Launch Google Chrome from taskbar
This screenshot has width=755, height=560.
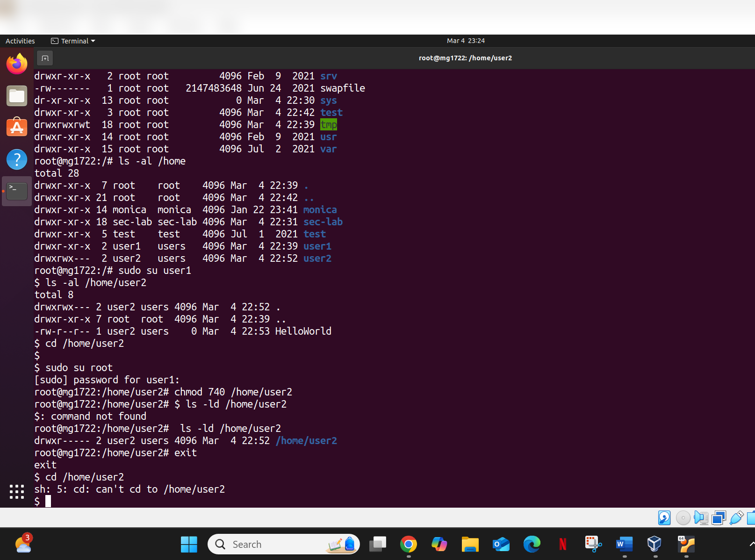409,544
